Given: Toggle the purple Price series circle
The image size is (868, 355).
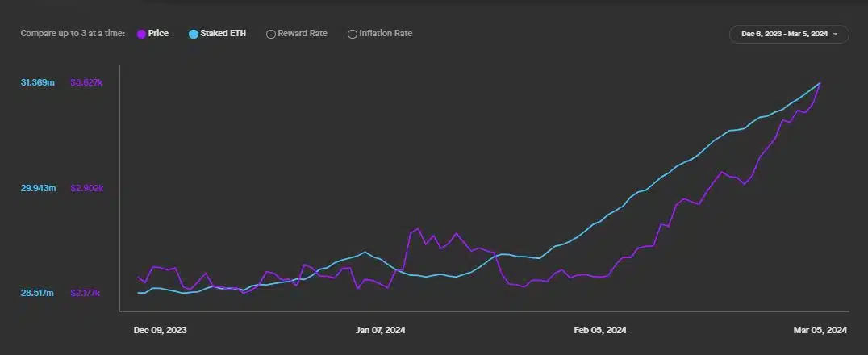Looking at the screenshot, I should (141, 34).
